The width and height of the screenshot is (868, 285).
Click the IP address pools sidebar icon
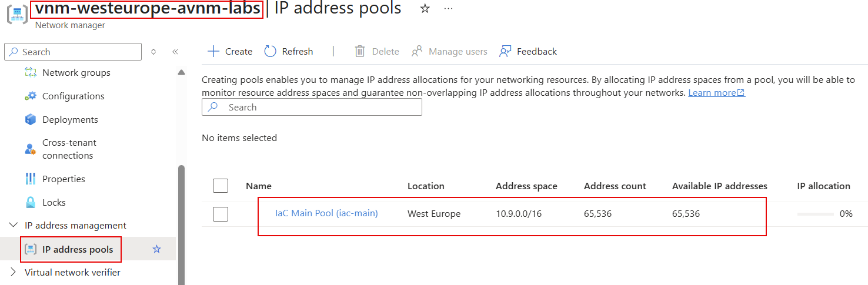pyautogui.click(x=31, y=249)
